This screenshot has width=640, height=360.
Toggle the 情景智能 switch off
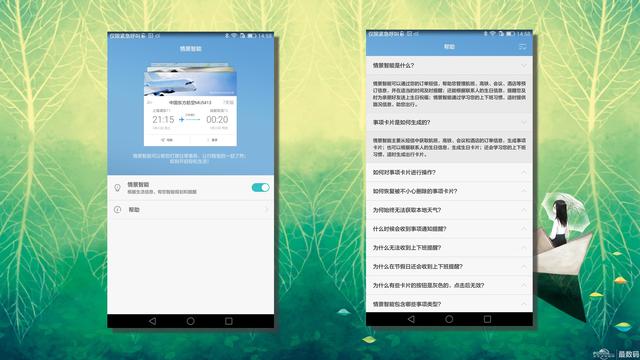(260, 187)
